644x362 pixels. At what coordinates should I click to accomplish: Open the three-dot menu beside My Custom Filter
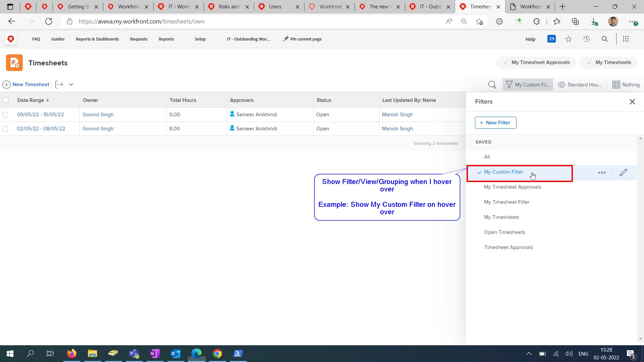coord(602,173)
